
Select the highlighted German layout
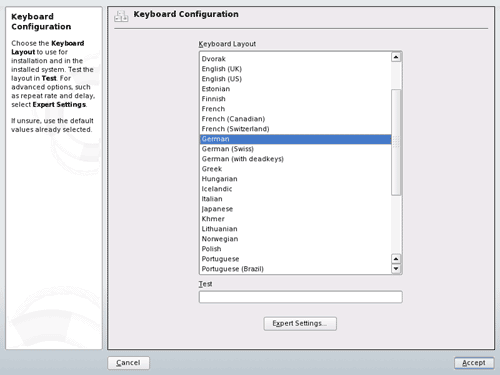(295, 139)
